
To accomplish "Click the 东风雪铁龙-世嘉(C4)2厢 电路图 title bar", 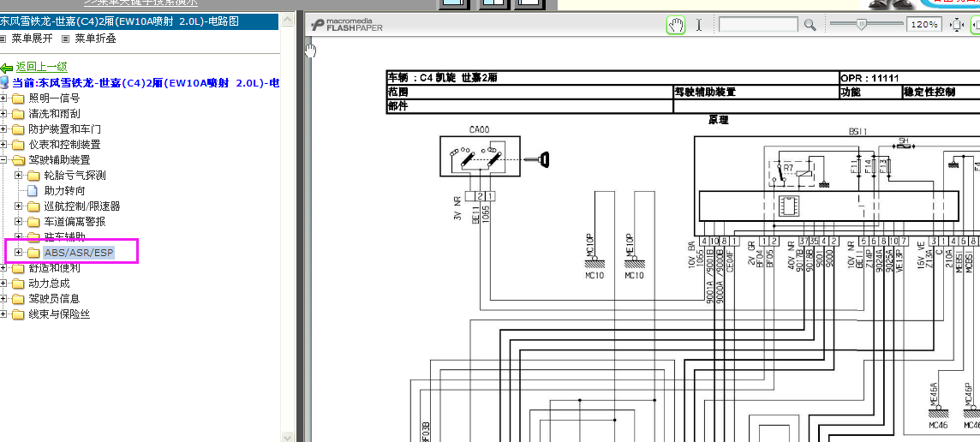I will point(139,21).
